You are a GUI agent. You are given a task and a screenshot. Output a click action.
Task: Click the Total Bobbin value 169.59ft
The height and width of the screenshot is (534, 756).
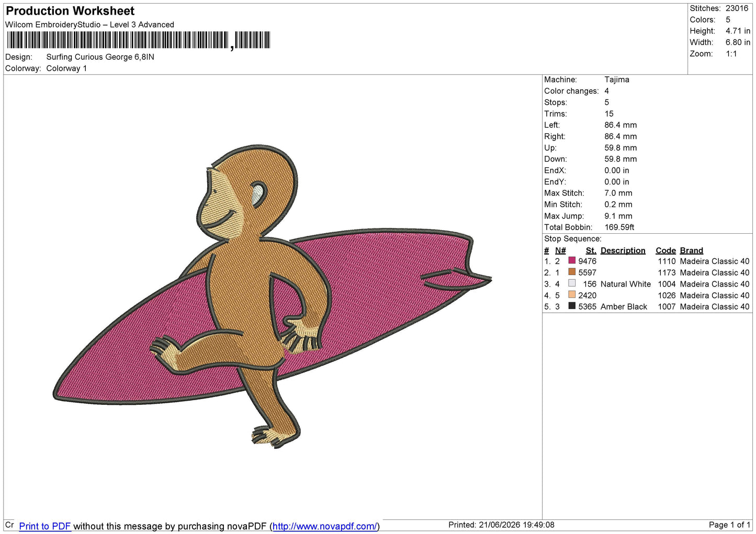pyautogui.click(x=619, y=228)
